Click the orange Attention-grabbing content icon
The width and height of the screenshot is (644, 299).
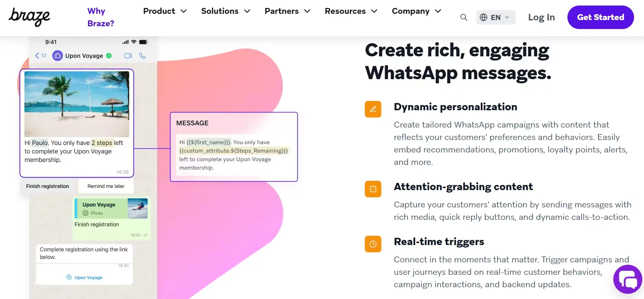click(373, 189)
